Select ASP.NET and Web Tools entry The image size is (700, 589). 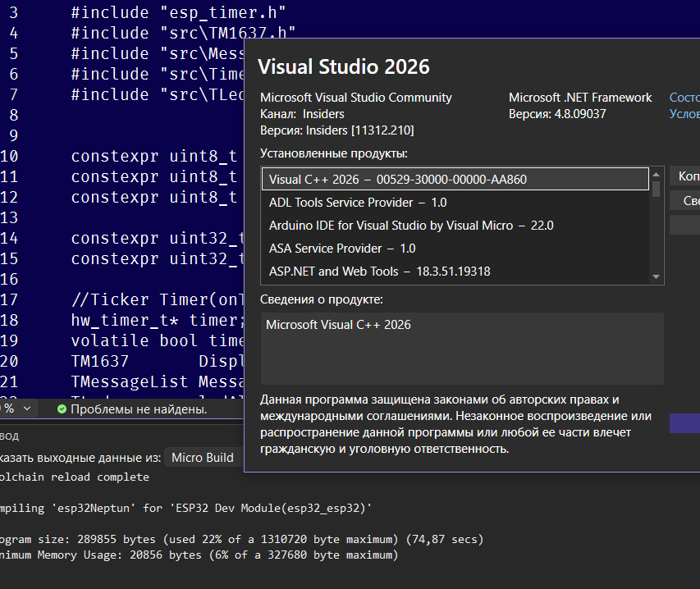(379, 271)
